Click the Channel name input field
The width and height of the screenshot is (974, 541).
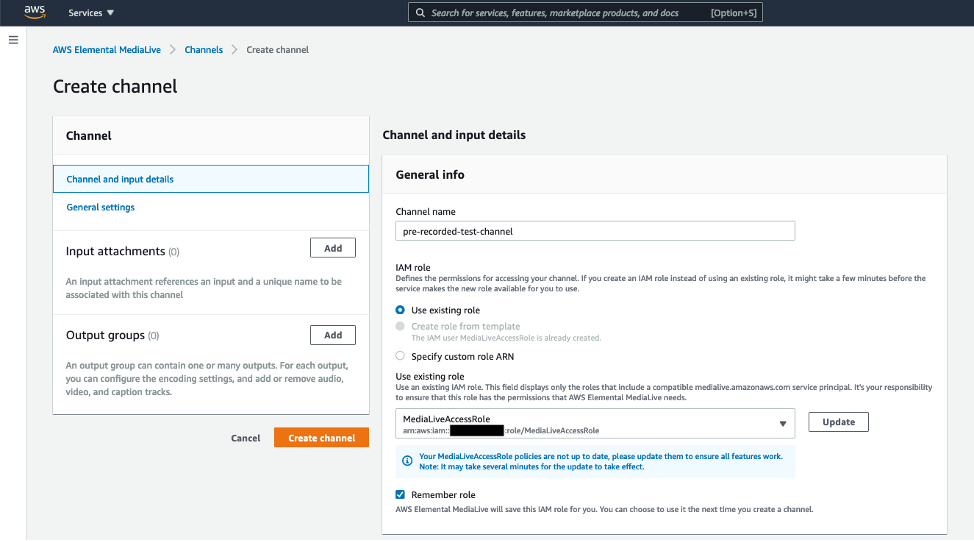(x=595, y=231)
